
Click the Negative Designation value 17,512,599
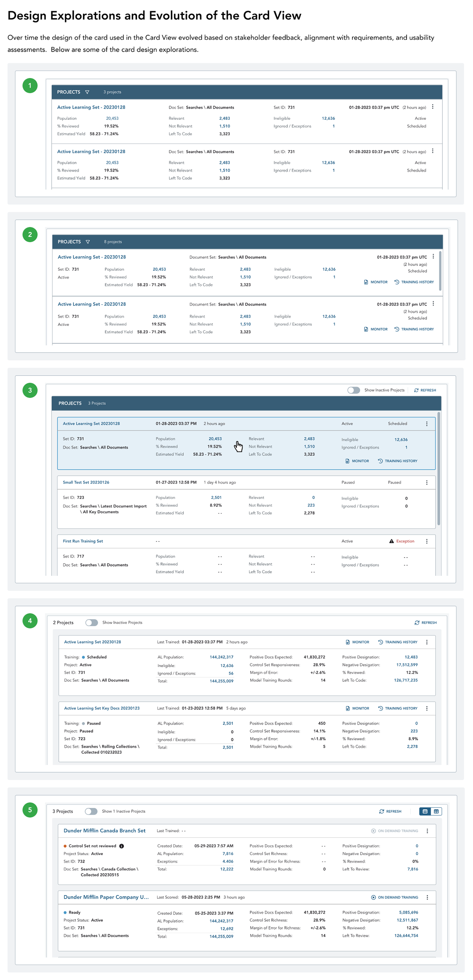tap(407, 665)
